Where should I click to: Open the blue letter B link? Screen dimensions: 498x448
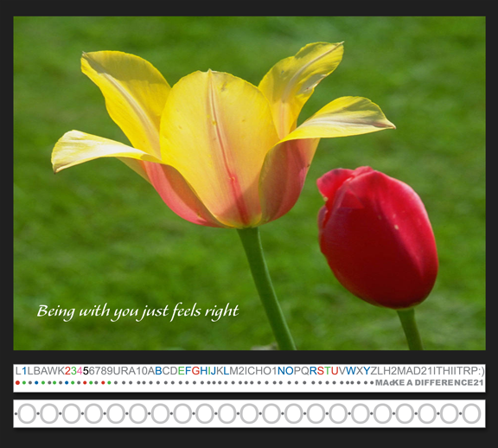click(x=158, y=371)
